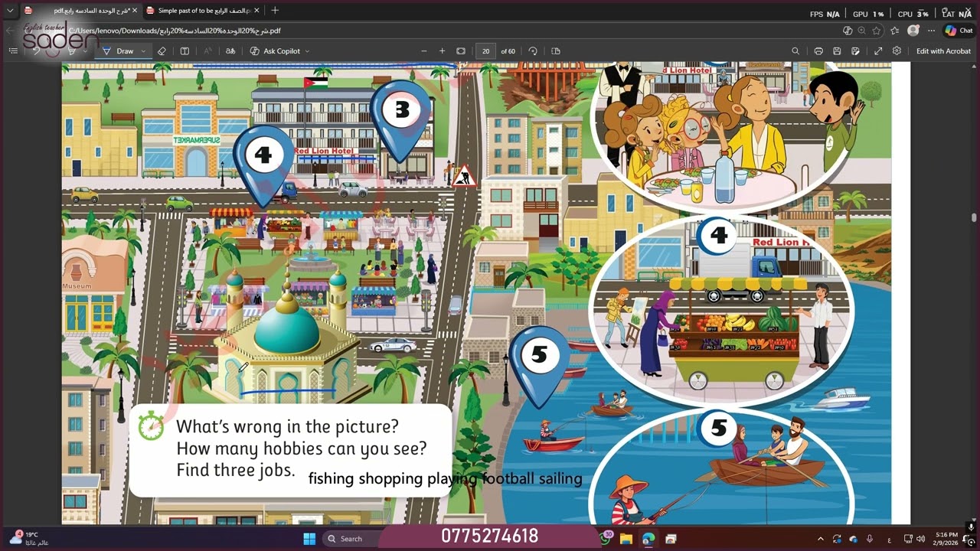
Task: Open the PDF contents sidebar
Action: tap(13, 51)
